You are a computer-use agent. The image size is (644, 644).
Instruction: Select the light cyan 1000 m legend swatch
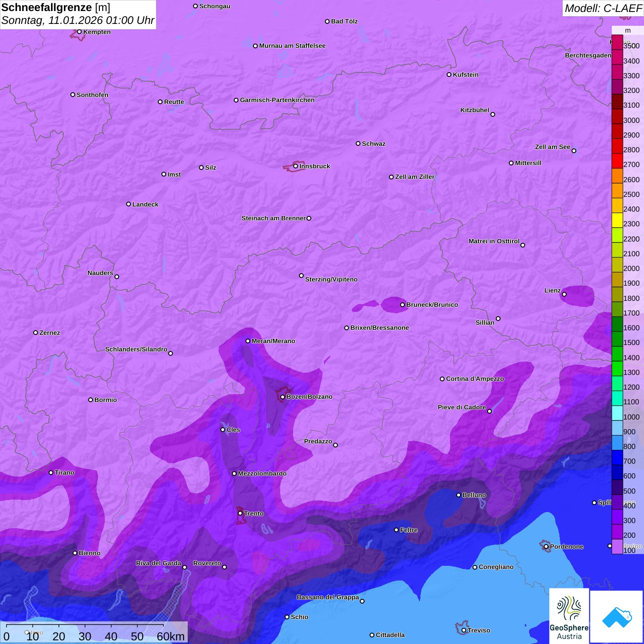(617, 413)
